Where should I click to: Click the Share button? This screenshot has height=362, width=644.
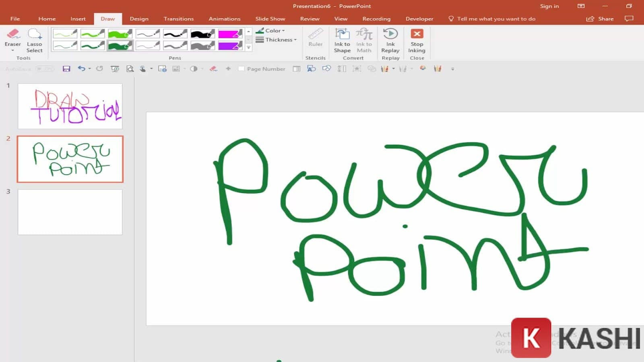coord(600,19)
